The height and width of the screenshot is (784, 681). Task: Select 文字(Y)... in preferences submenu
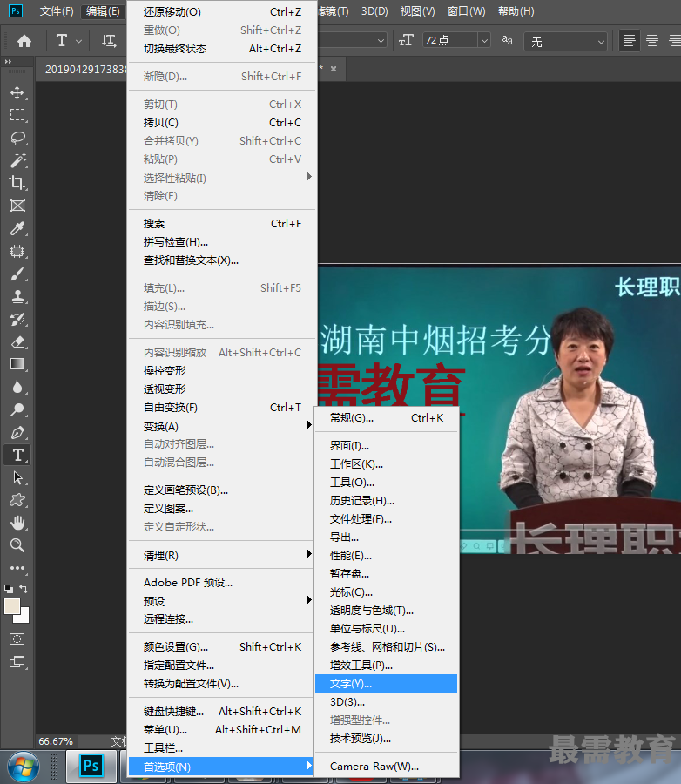tap(387, 684)
